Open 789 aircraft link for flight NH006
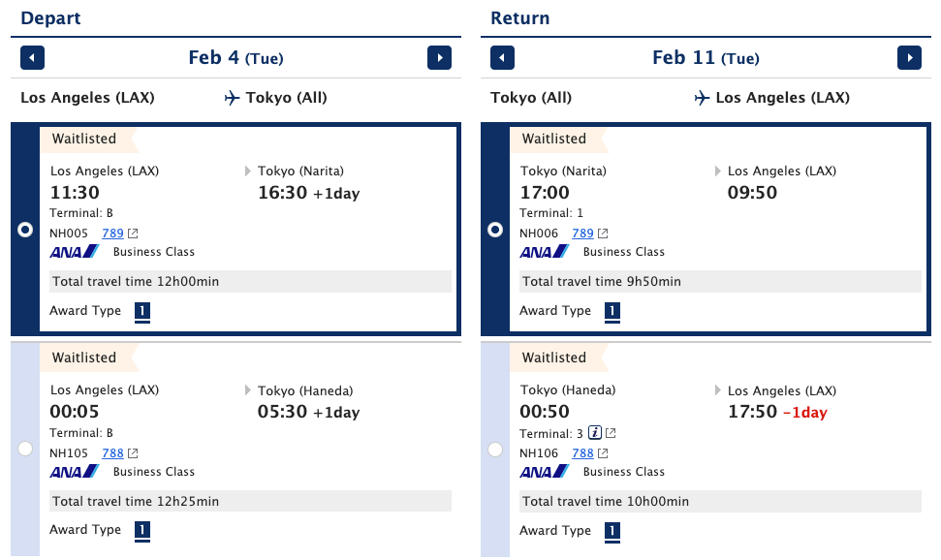Viewport: 941px width, 560px height. tap(582, 233)
